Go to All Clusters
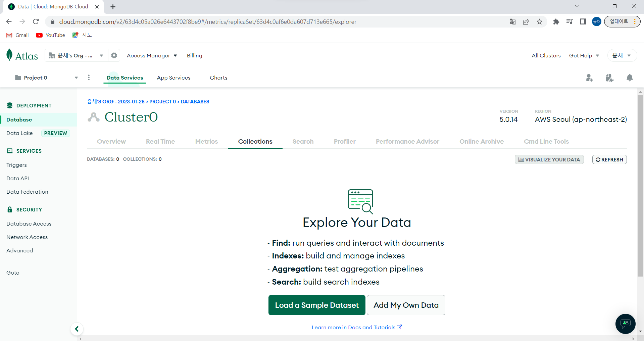 point(546,56)
